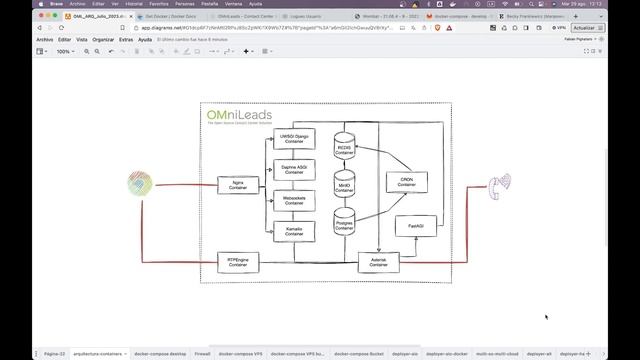Open the connection arrow style dropdown
The width and height of the screenshot is (640, 360).
pos(214,51)
